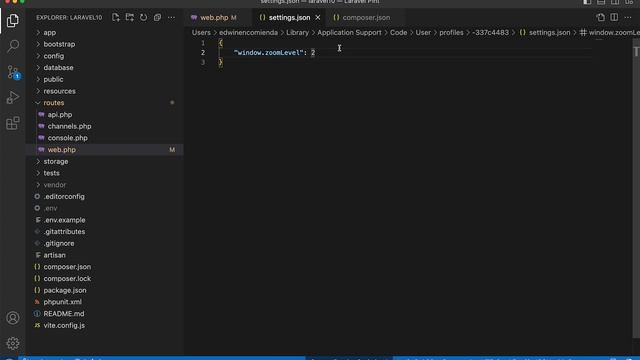Refresh the Explorer file tree

(x=144, y=18)
